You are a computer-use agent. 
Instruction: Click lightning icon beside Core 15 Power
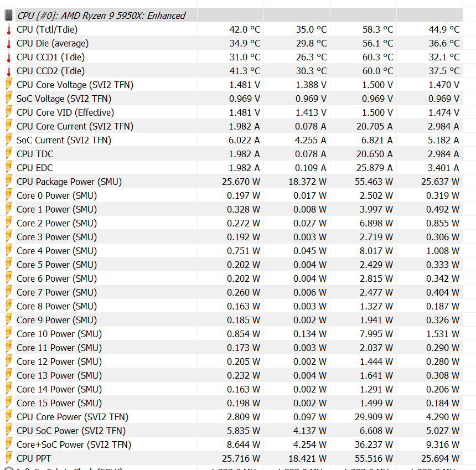click(x=9, y=403)
